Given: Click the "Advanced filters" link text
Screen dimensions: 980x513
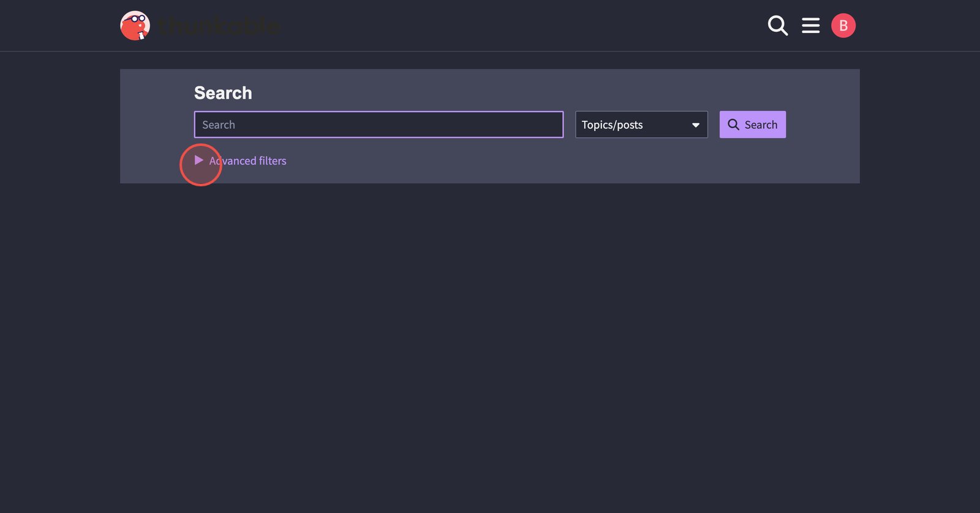Looking at the screenshot, I should 248,161.
